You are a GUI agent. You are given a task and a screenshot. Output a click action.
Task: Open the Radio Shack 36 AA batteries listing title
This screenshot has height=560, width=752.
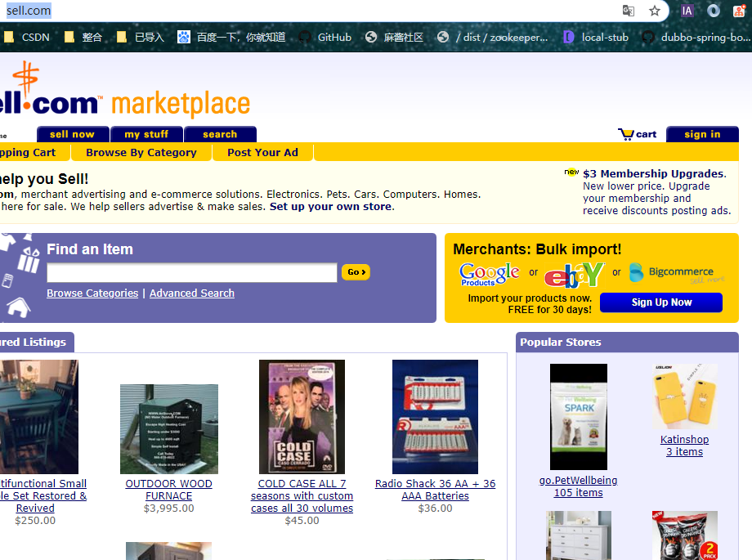pyautogui.click(x=435, y=490)
